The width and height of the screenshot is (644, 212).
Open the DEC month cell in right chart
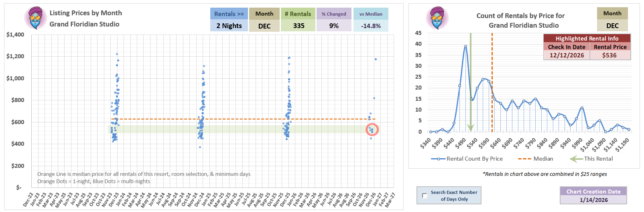[x=612, y=25]
